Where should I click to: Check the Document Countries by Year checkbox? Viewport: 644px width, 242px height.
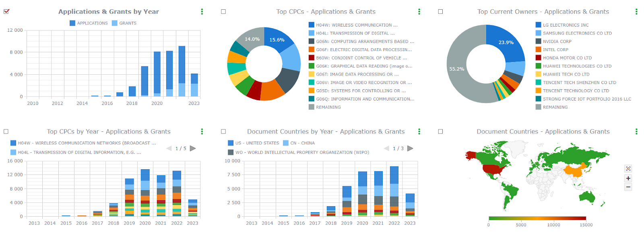(223, 131)
